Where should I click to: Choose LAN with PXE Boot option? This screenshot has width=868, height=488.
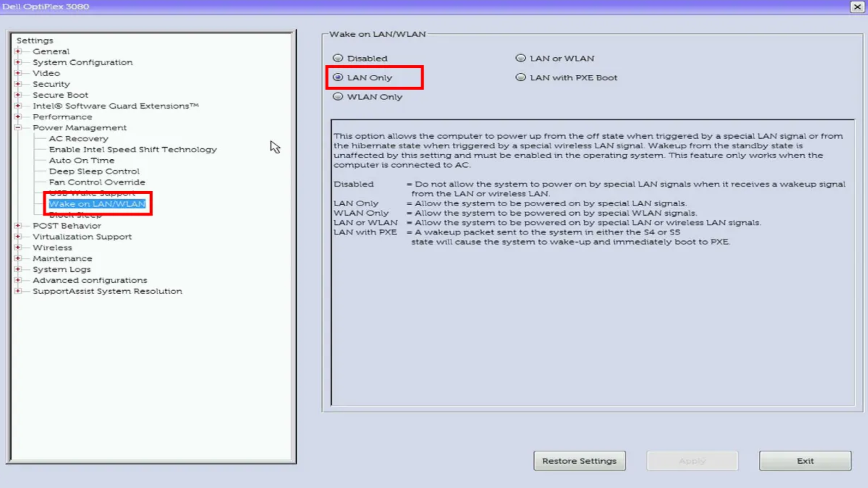(520, 77)
